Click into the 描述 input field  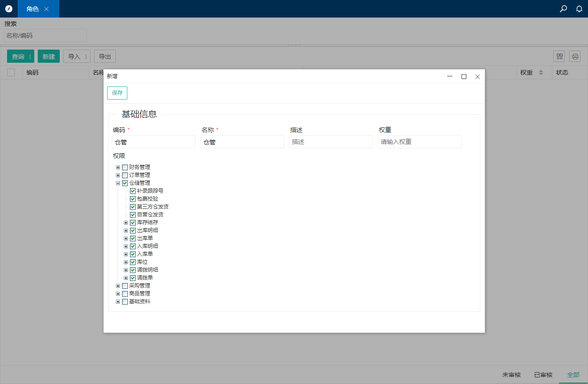point(331,142)
